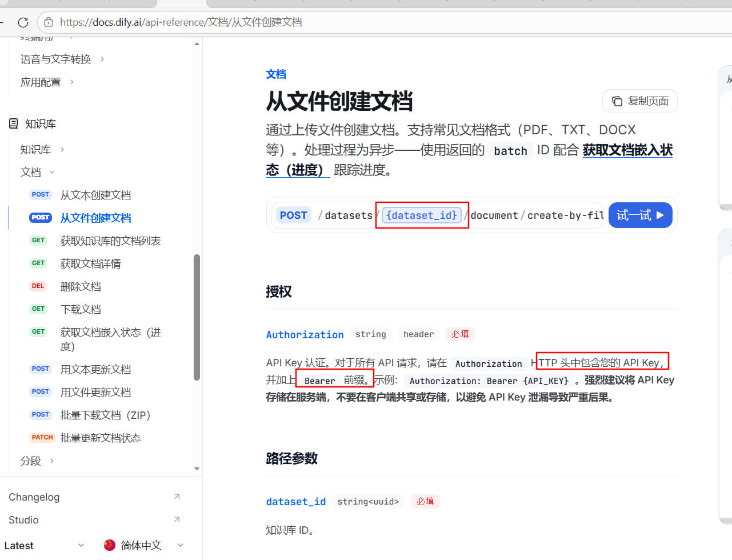Image resolution: width=732 pixels, height=560 pixels.
Task: Click GET badge beside 下载文档
Action: pos(38,309)
